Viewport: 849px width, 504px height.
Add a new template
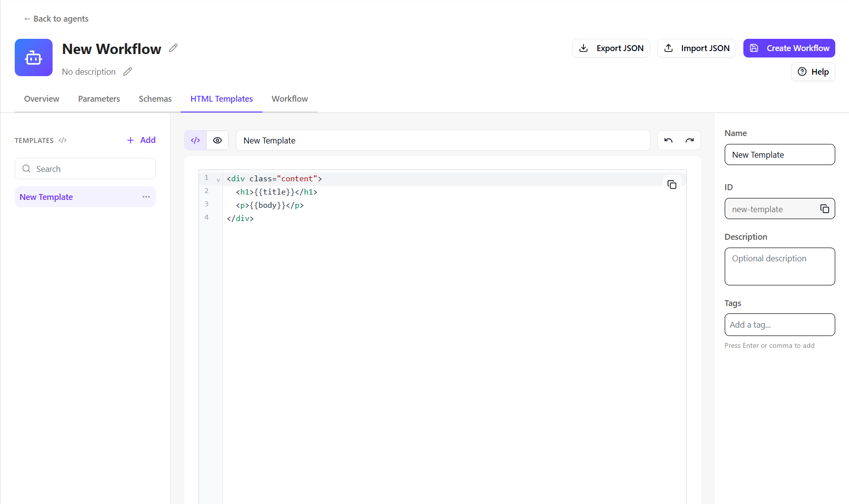click(x=141, y=140)
